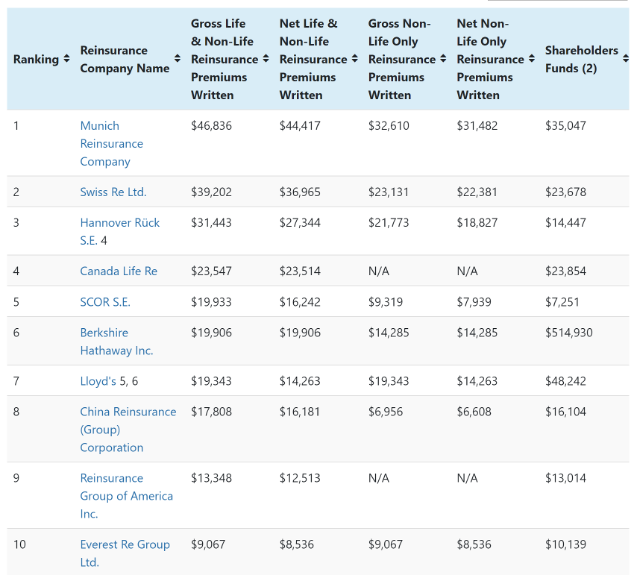Select Everest Re net premium $8,536 in Net Life column
The height and width of the screenshot is (576, 634).
[296, 544]
